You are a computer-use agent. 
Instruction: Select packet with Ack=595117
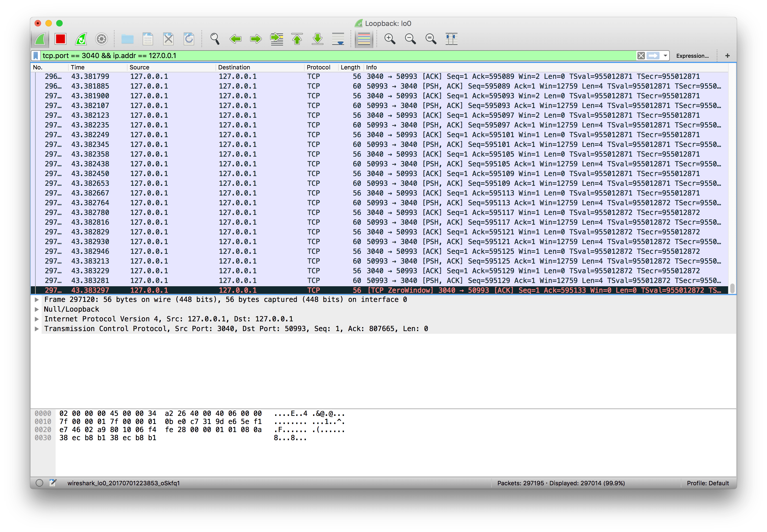[x=379, y=213]
